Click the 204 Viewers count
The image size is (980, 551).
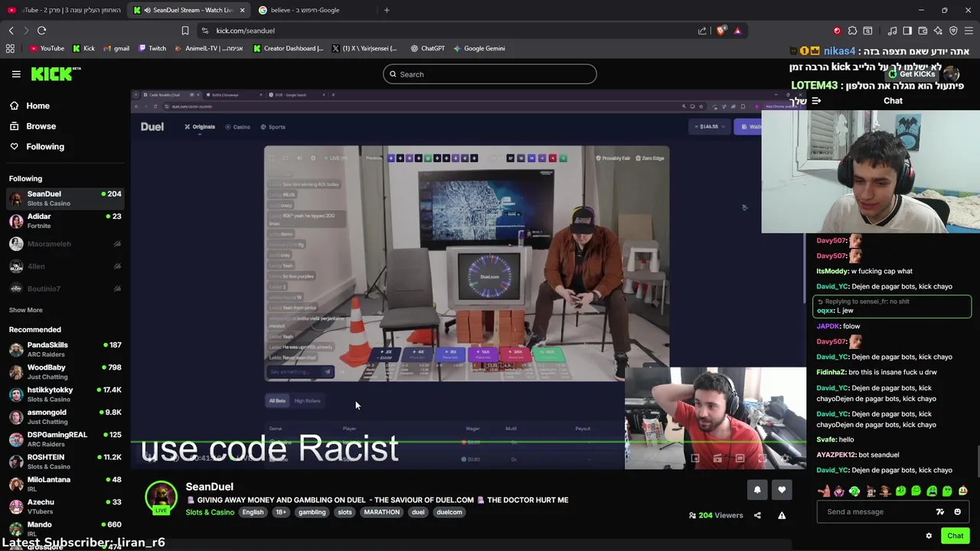(717, 515)
